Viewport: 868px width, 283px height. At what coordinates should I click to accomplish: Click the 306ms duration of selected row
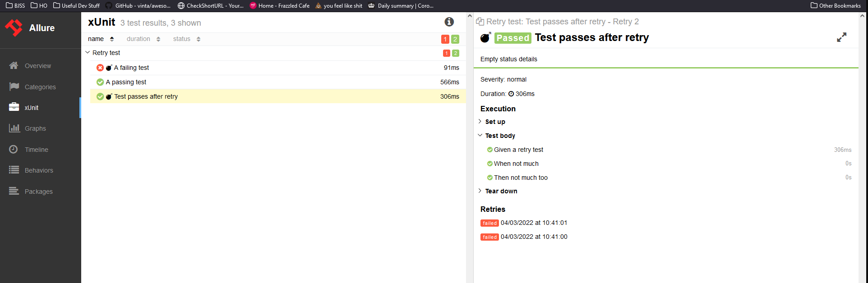(x=450, y=96)
